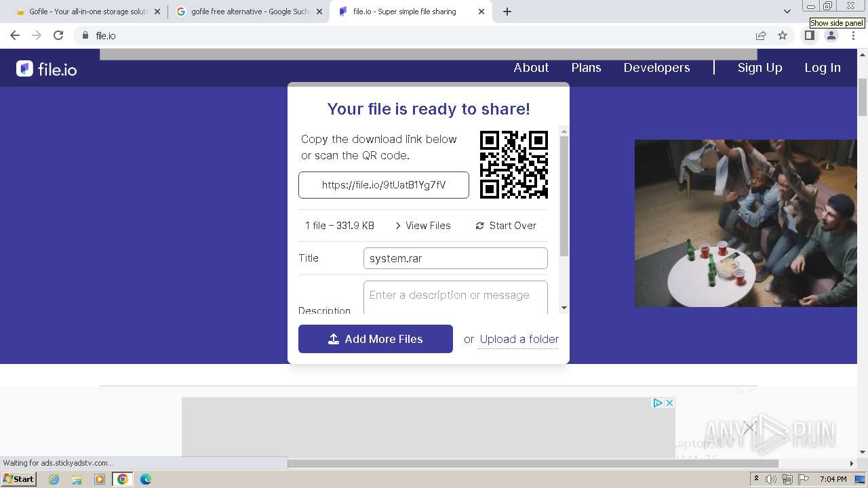868x488 pixels.
Task: Switch to gofile free alternative Google tab
Action: [250, 12]
